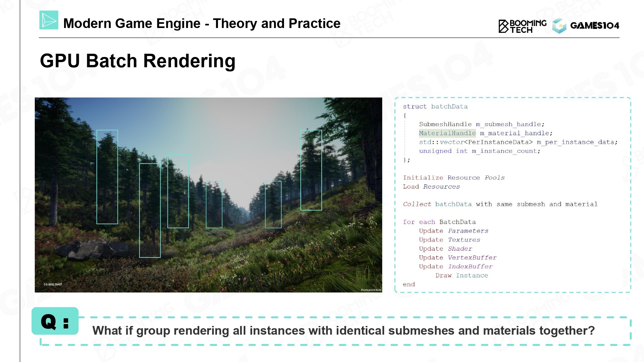Click the 'Update VertexBuffer' line
Viewport: 644px width, 362px height.
(458, 258)
